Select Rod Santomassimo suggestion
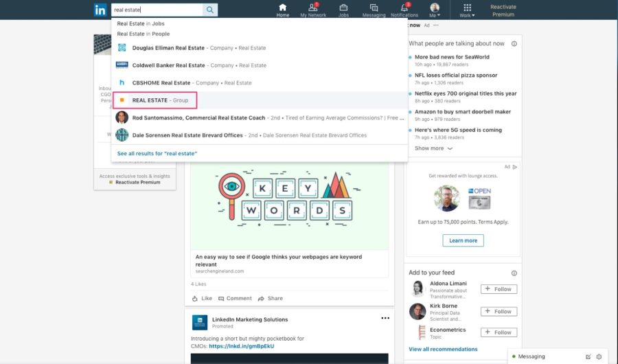The width and height of the screenshot is (618, 364). [x=260, y=117]
